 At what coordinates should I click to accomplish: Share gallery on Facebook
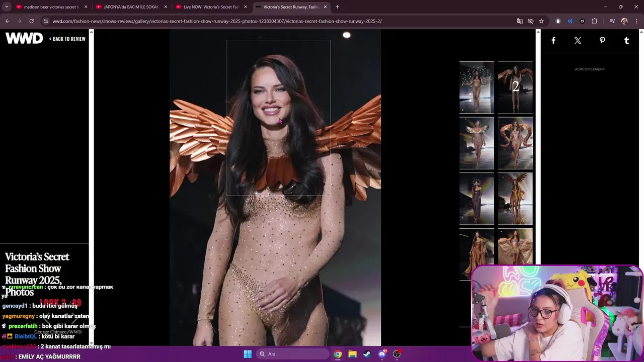tap(553, 41)
